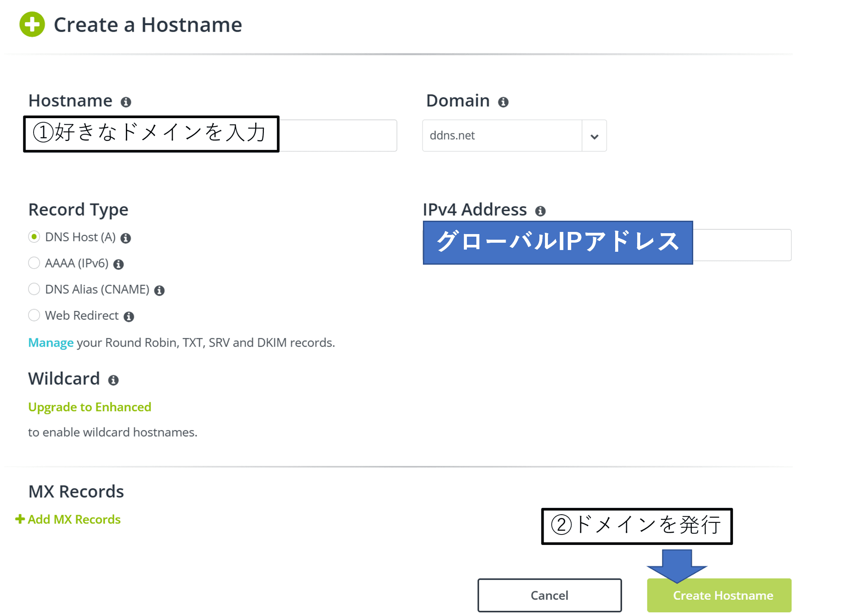The image size is (851, 616).
Task: Click the Cancel button
Action: (549, 595)
